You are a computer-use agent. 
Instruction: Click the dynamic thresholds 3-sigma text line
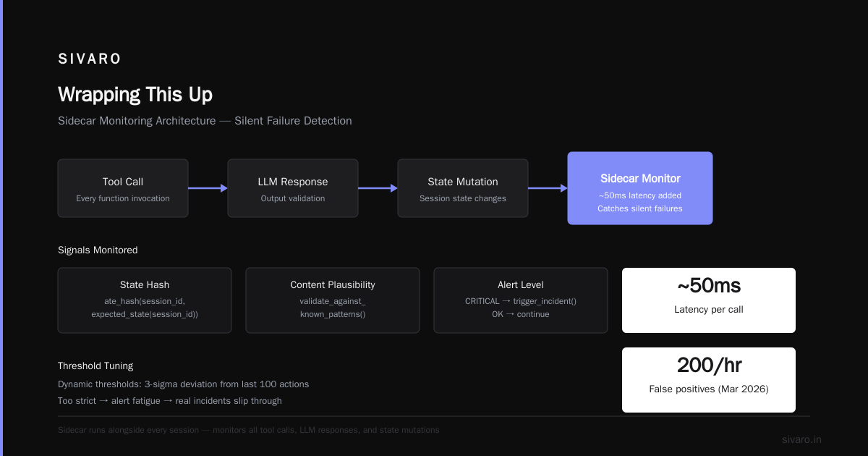coord(184,384)
